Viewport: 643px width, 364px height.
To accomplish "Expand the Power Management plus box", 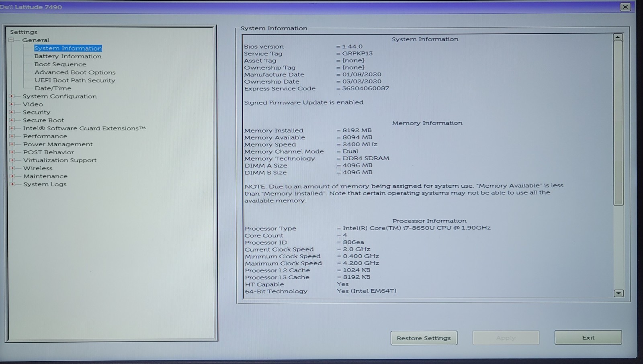I will point(12,144).
